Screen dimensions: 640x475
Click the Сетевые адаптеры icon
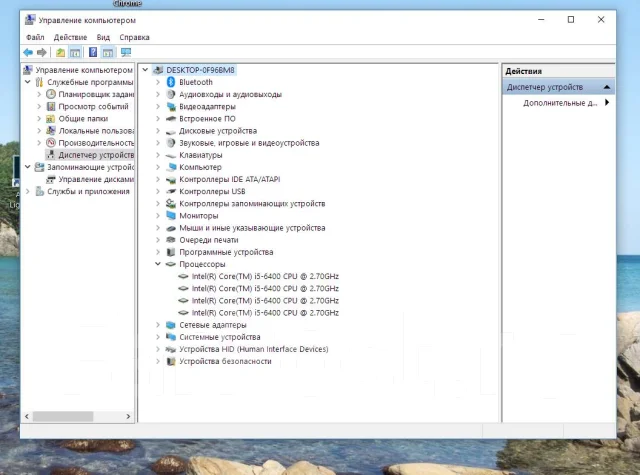[171, 325]
